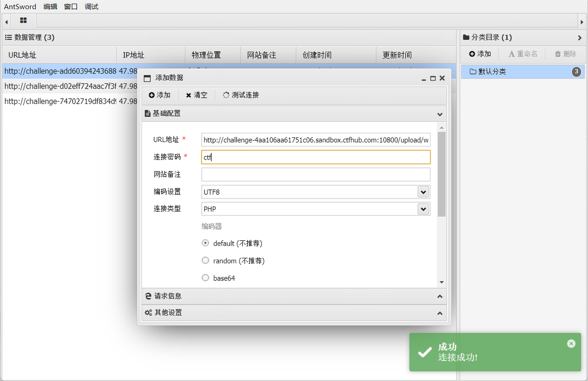The width and height of the screenshot is (588, 381).
Task: Open the 调试 menu
Action: pyautogui.click(x=91, y=6)
